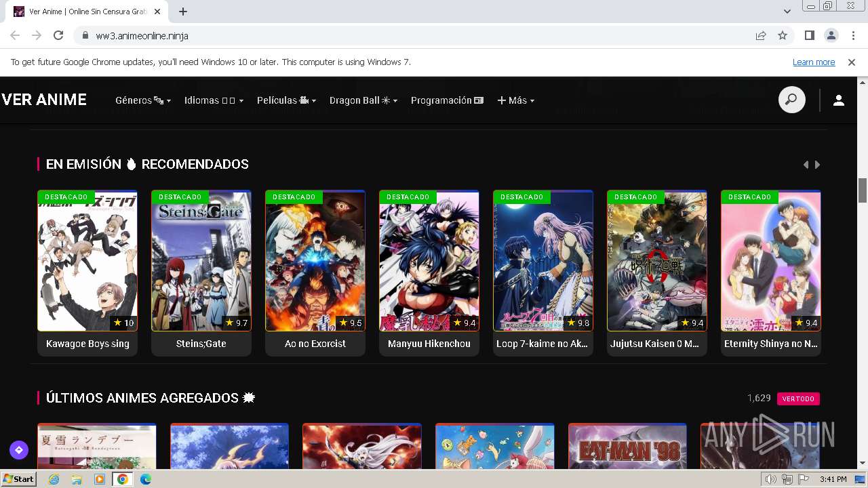Open a new browser tab

183,12
